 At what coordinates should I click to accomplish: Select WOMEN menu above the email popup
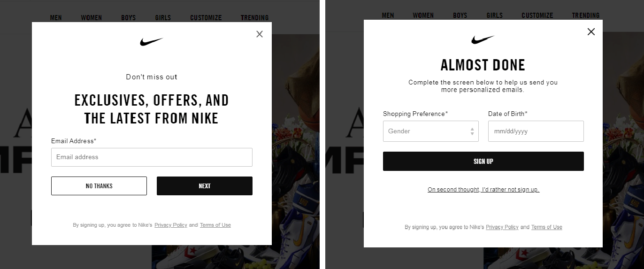point(91,18)
